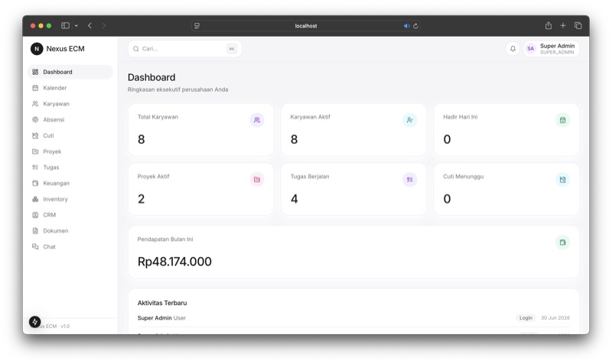This screenshot has height=364, width=612.
Task: Click the 30 Jun 2026 activity date
Action: point(555,318)
